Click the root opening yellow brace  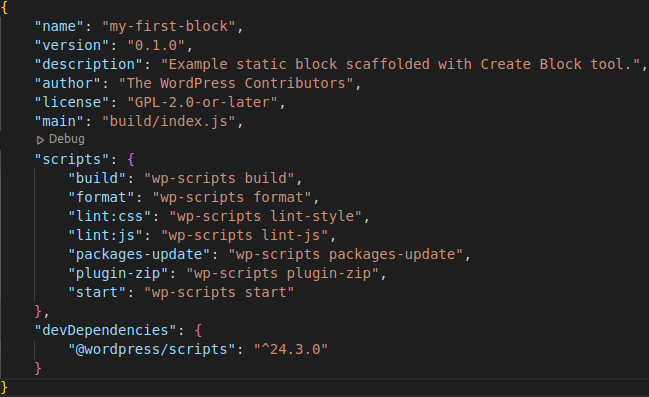[5, 8]
